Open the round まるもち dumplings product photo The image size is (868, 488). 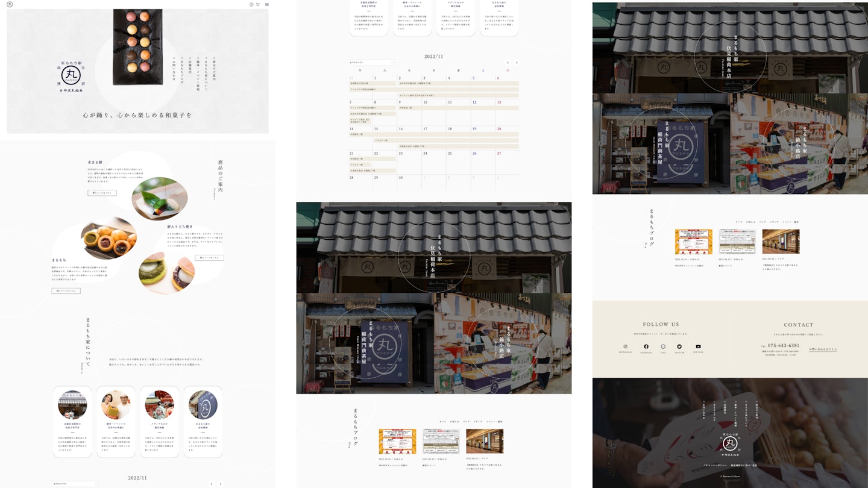click(108, 238)
